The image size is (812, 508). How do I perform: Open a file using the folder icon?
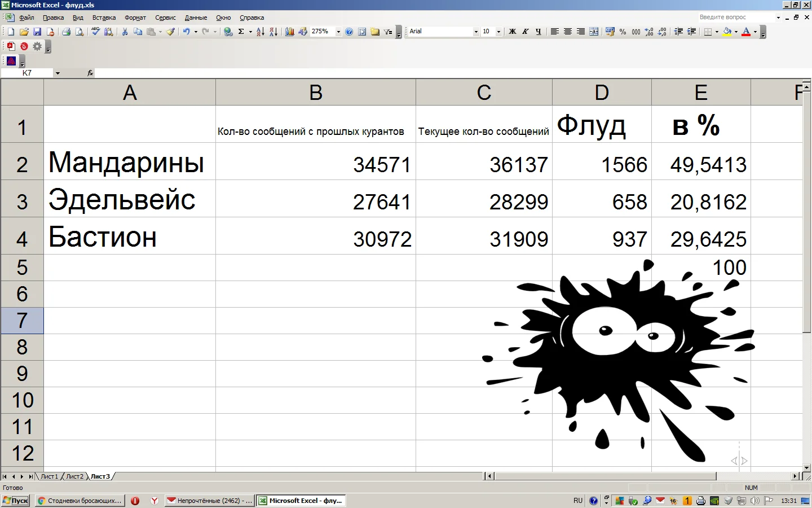tap(24, 32)
